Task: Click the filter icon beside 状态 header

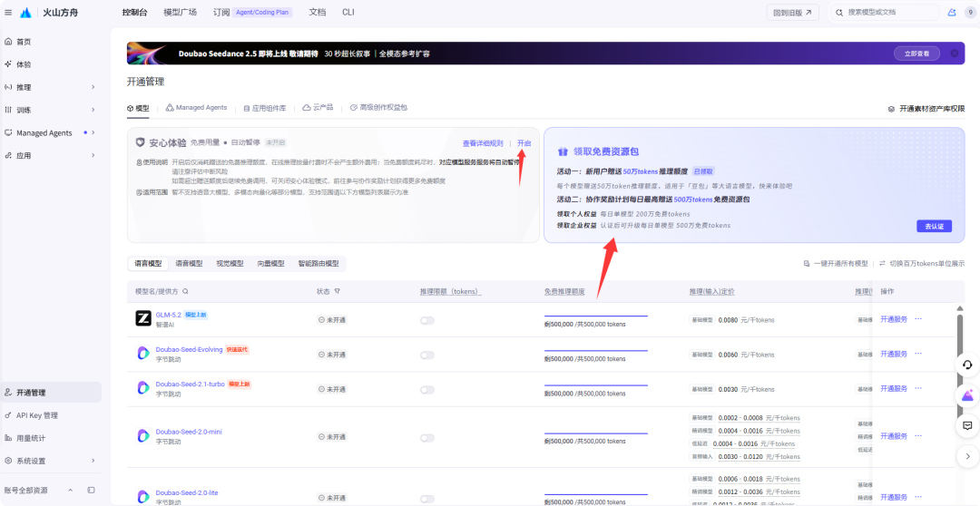Action: click(338, 292)
